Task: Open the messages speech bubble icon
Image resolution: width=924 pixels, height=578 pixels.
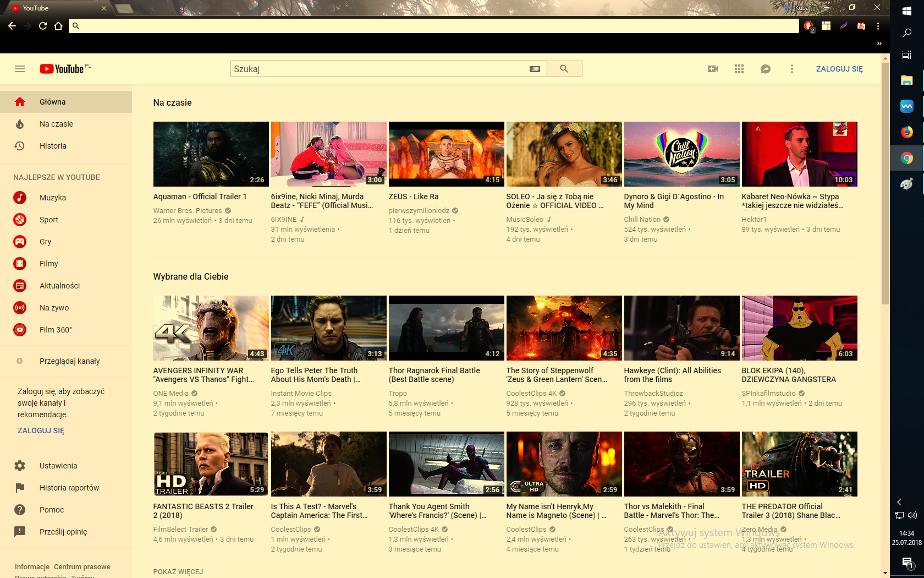Action: pyautogui.click(x=766, y=69)
